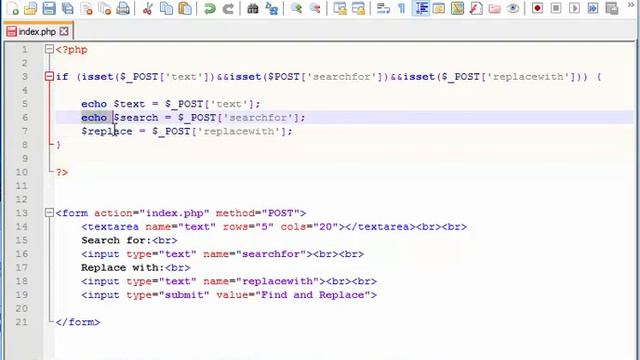
Task: Expand the toolbar overflow chevron
Action: 631,5
